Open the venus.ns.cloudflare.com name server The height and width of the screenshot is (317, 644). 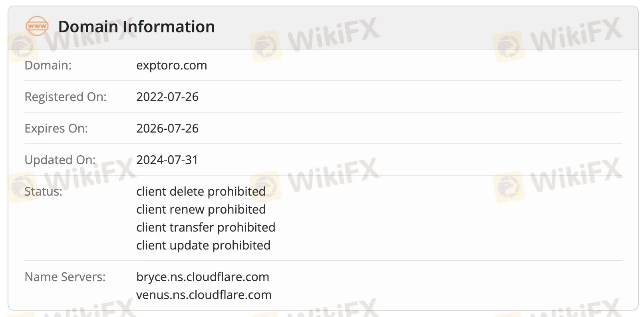(204, 295)
